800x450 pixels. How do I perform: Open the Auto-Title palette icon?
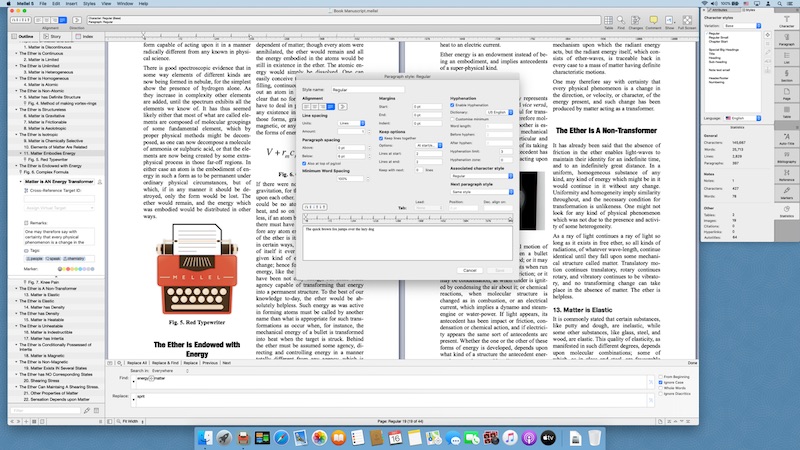[x=786, y=139]
